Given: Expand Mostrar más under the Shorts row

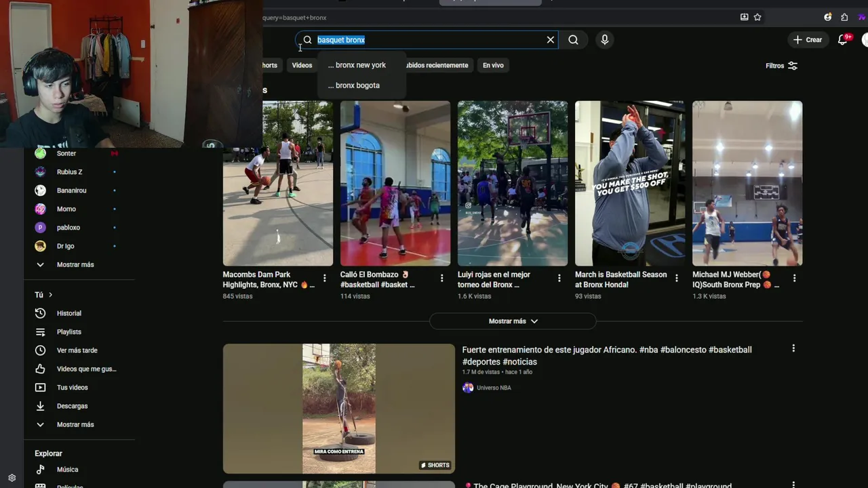Looking at the screenshot, I should pyautogui.click(x=513, y=321).
